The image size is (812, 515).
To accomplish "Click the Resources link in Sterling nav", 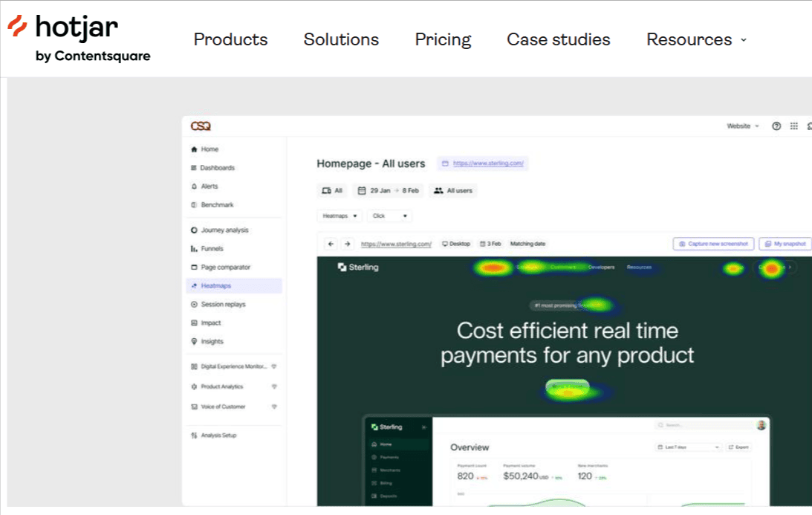I will pyautogui.click(x=639, y=268).
